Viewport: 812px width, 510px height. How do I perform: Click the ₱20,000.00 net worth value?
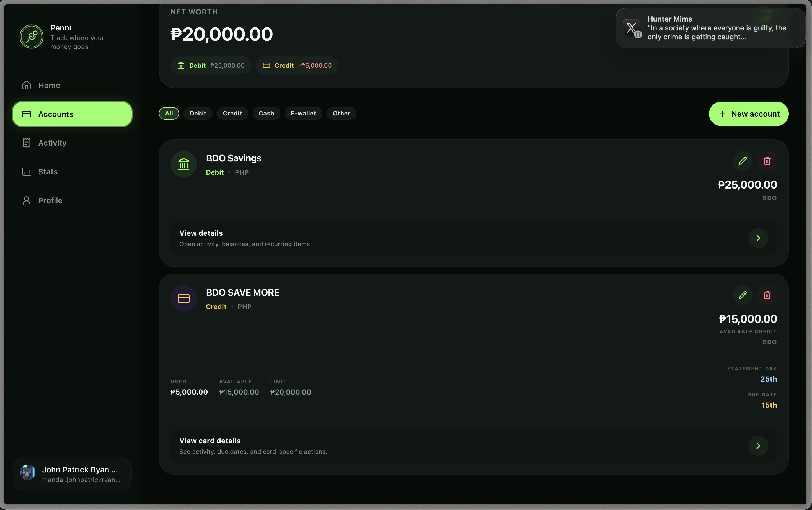(221, 34)
